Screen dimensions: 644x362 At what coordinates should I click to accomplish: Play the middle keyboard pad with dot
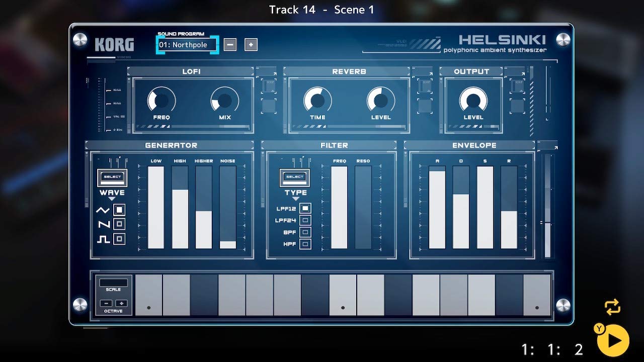click(x=343, y=295)
